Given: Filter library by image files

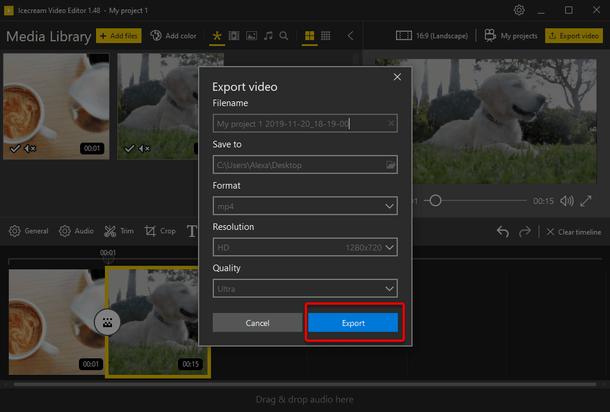Looking at the screenshot, I should click(251, 36).
